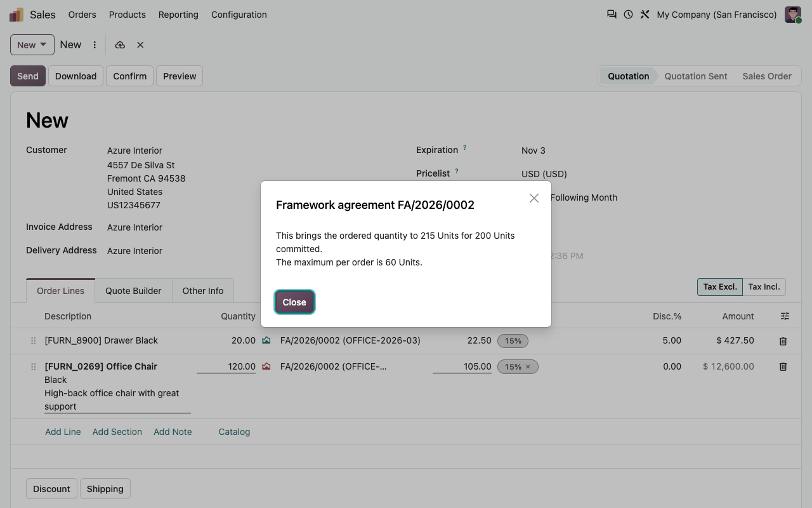Open the Pricelist USD (USD) selector
The width and height of the screenshot is (812, 508).
(x=544, y=174)
